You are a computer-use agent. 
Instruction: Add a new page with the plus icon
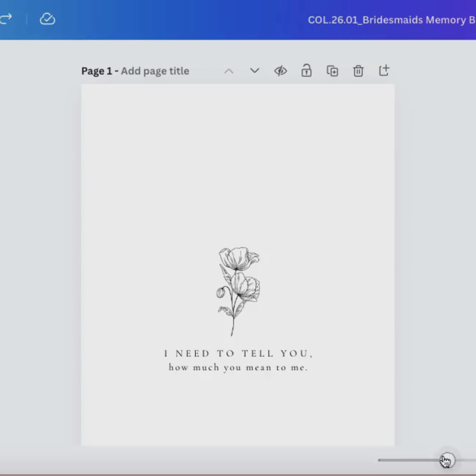point(384,71)
